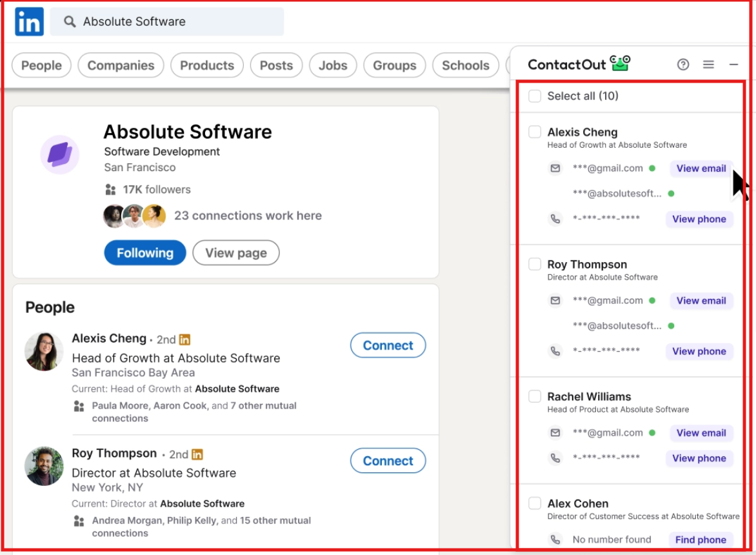This screenshot has height=555, width=756.
Task: Enable the Select all checkbox
Action: tap(534, 95)
